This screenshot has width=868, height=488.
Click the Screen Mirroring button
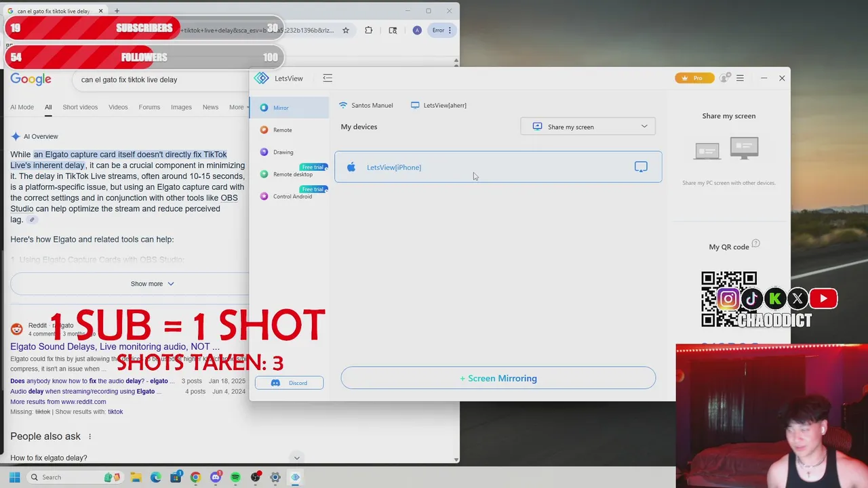[x=498, y=378]
